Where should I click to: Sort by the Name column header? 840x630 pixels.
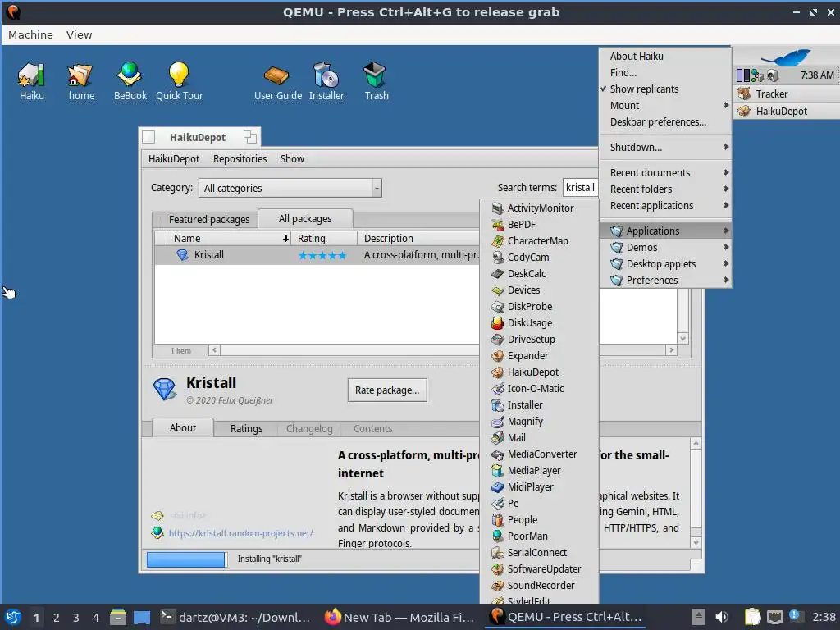tap(229, 239)
